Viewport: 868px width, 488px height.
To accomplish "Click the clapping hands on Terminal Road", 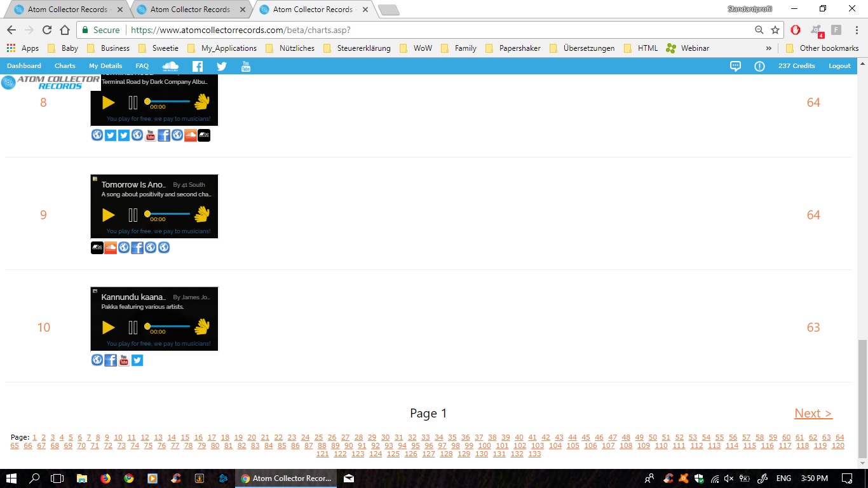I will click(202, 102).
